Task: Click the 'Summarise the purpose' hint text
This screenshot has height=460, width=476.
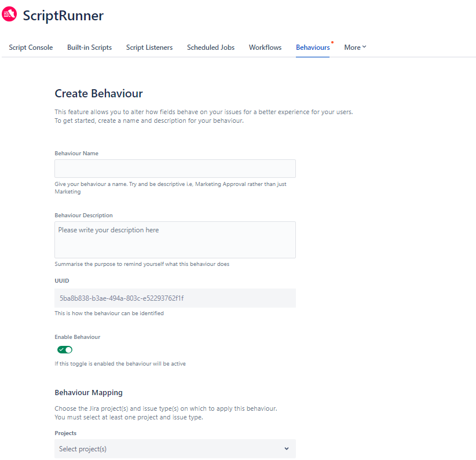Action: pos(142,264)
